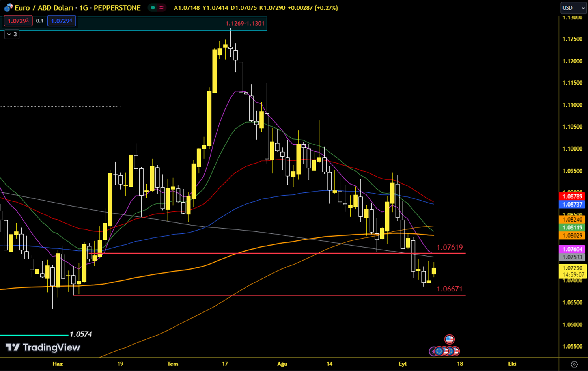Click the Ağu label on time axis
Screen dimensions: 588x371
(282, 364)
